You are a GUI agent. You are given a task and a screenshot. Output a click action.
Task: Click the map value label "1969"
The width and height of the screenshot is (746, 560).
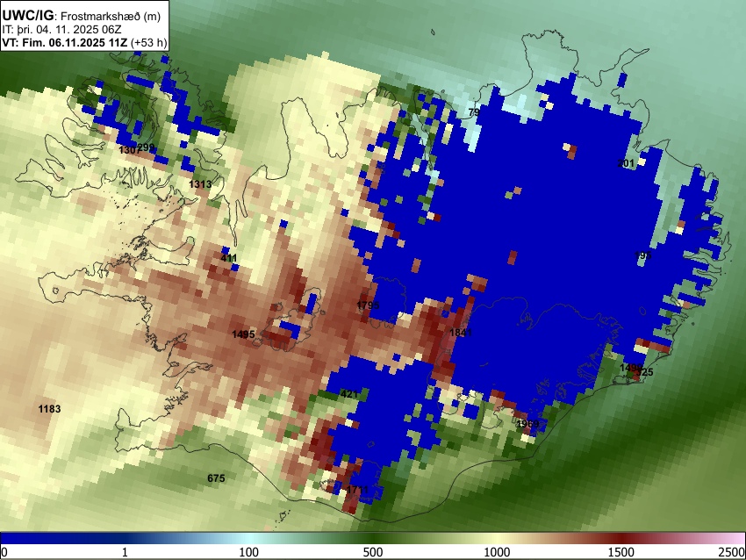527,424
